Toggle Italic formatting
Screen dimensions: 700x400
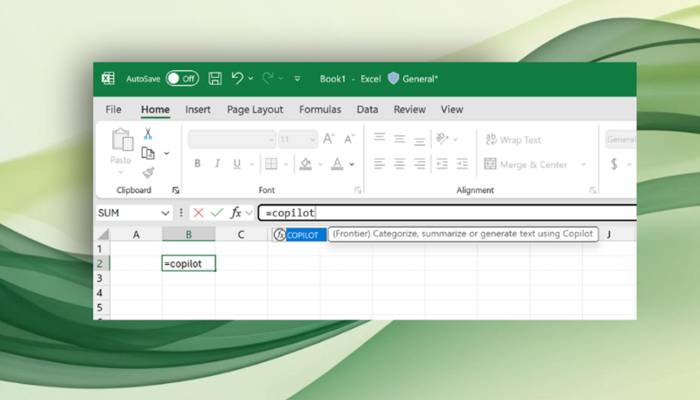[217, 164]
